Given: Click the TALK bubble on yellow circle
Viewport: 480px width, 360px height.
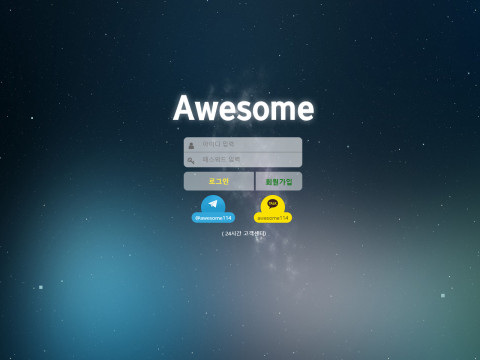Looking at the screenshot, I should 273,203.
